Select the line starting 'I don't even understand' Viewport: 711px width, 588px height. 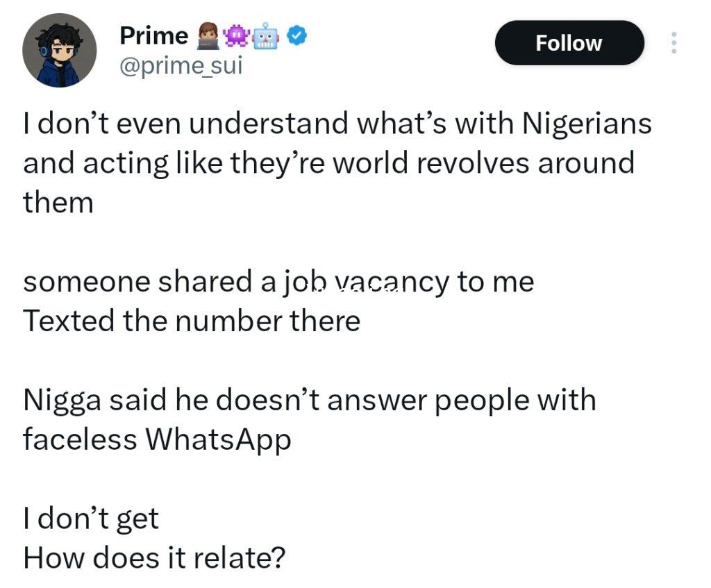(x=337, y=124)
